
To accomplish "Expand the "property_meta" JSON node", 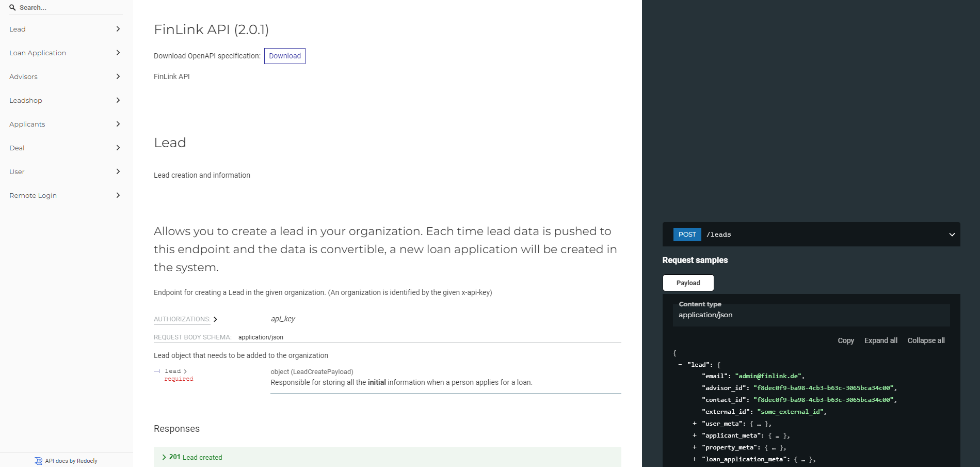I will click(695, 447).
